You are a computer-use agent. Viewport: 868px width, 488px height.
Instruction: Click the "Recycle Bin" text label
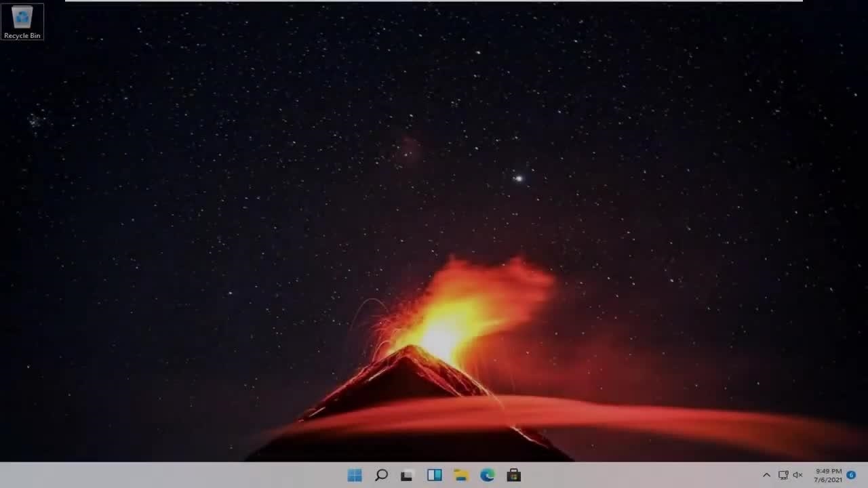pyautogui.click(x=22, y=35)
